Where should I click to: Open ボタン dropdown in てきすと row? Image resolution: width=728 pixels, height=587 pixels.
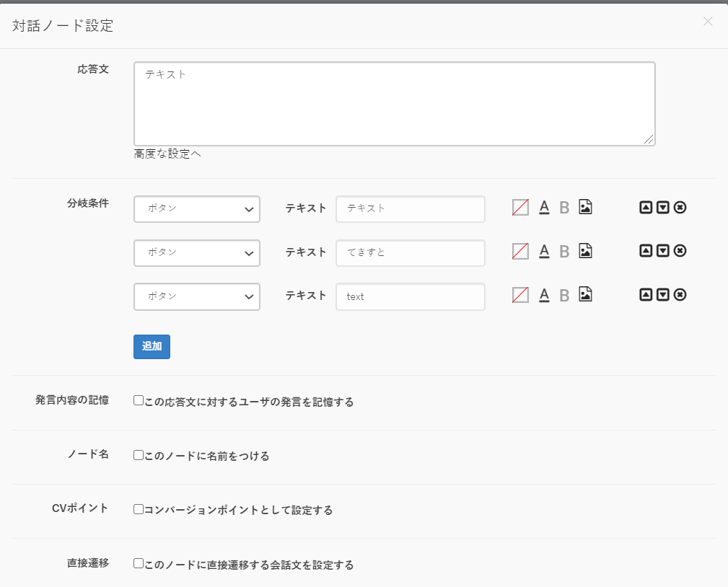click(197, 253)
